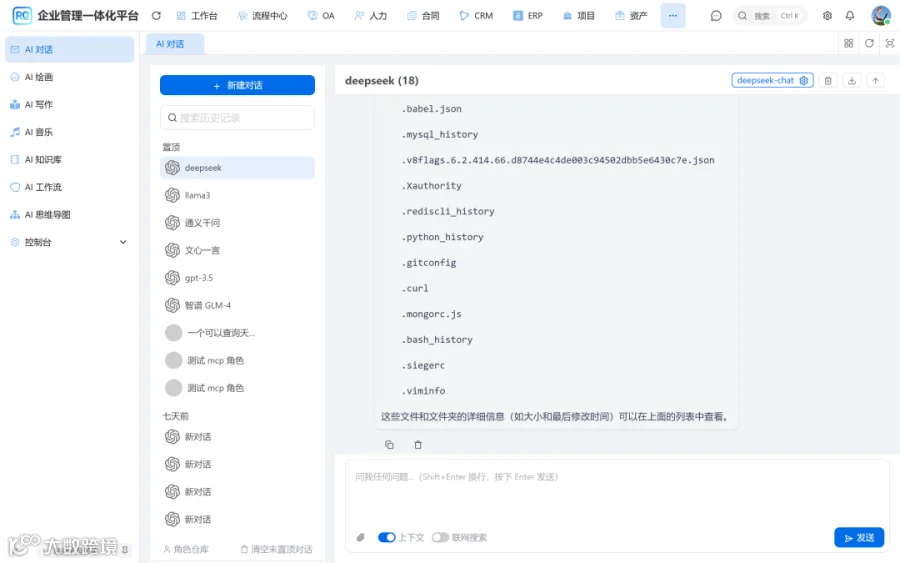Switch to the AI 对话 page tab
Screen dimensions: 900x563
point(174,44)
